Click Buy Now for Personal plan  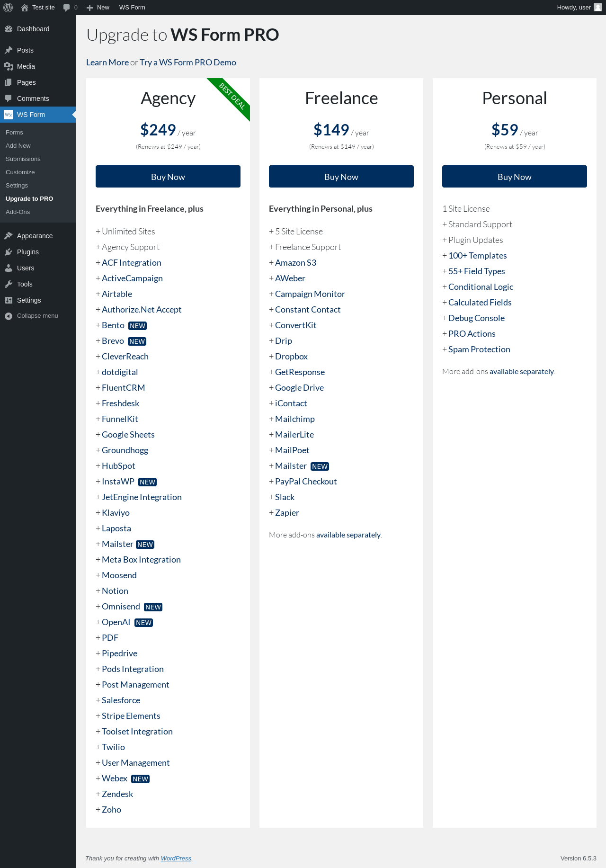[x=515, y=177]
